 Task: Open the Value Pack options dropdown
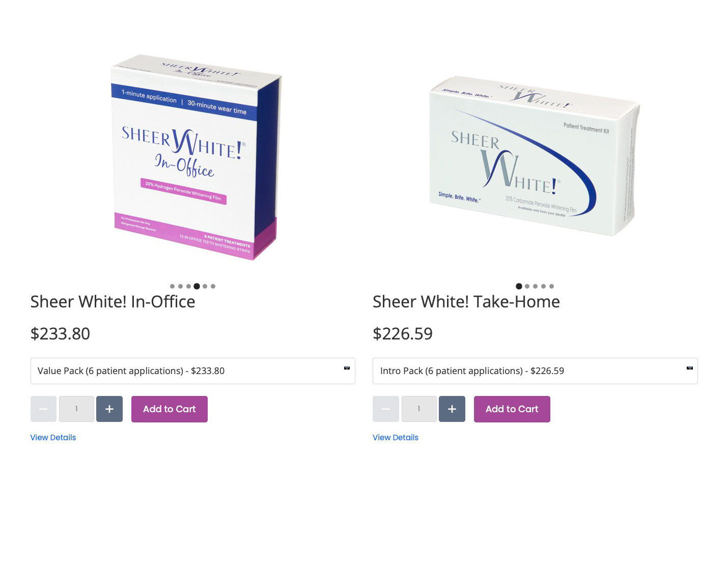coord(193,371)
